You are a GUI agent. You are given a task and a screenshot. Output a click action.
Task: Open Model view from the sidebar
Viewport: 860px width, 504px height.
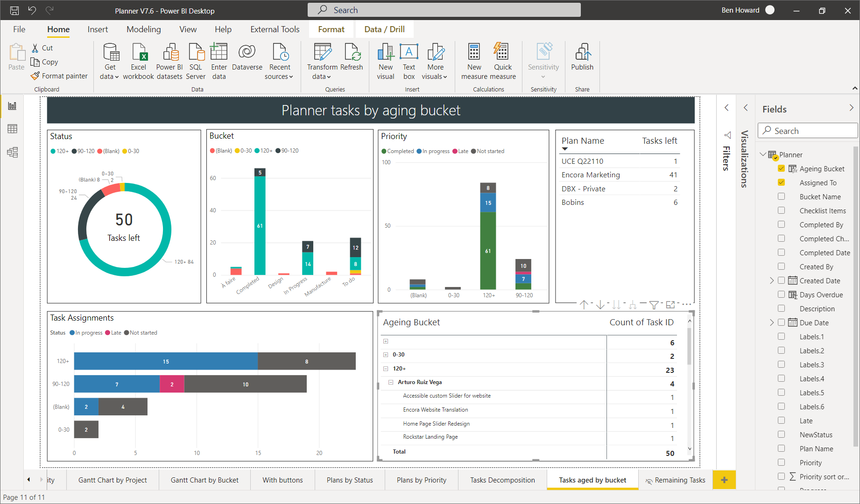tap(12, 152)
